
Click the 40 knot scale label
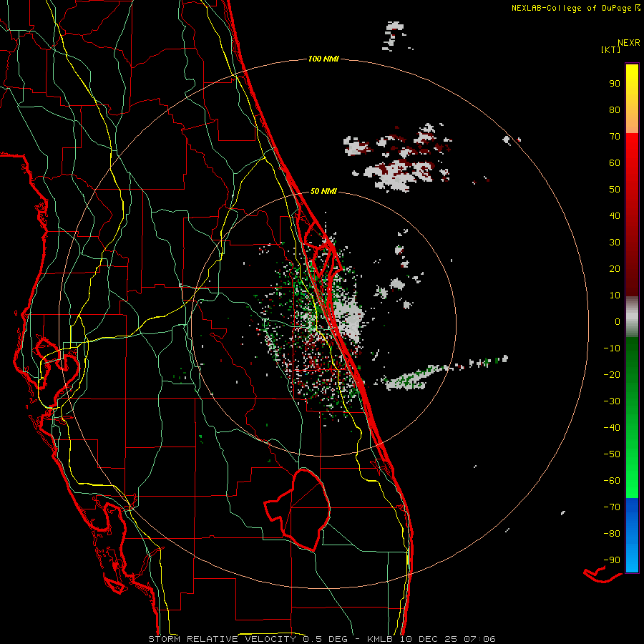(x=615, y=216)
